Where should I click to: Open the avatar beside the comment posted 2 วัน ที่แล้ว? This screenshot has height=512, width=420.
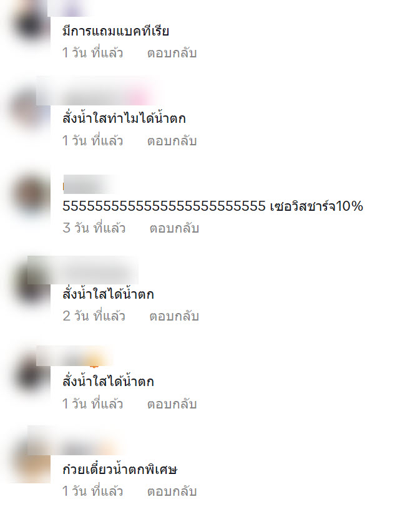pos(31,285)
